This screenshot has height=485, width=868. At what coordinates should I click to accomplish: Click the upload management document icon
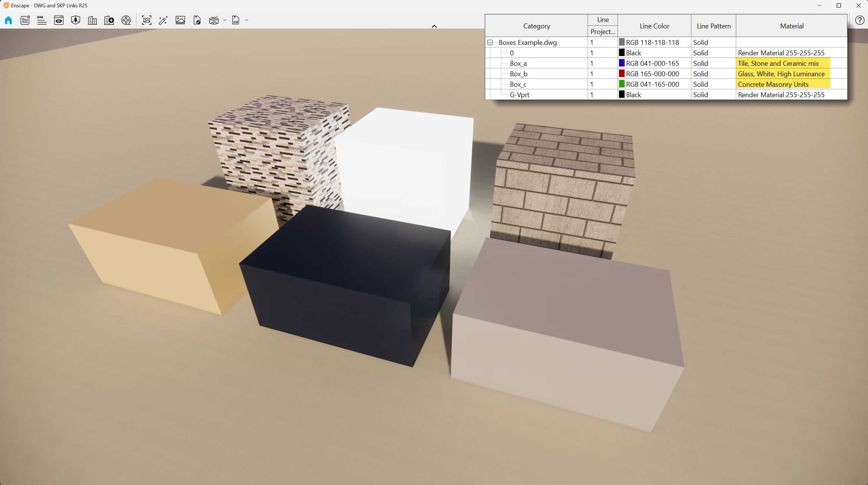[197, 20]
